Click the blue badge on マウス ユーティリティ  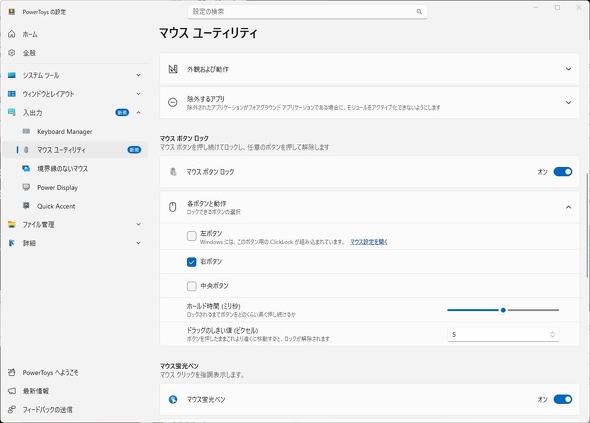[x=134, y=150]
